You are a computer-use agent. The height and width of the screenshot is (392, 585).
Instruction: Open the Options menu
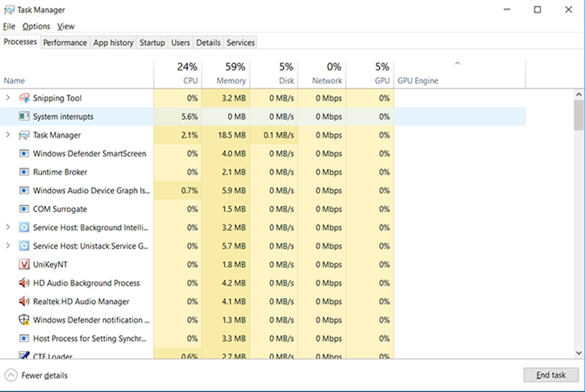(36, 27)
